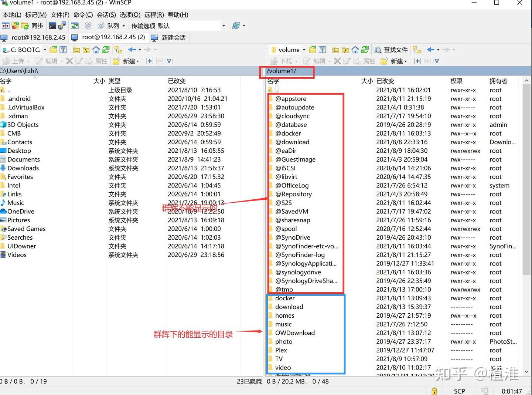Click remote panel select files plus icon
532x395 pixels.
click(x=417, y=61)
